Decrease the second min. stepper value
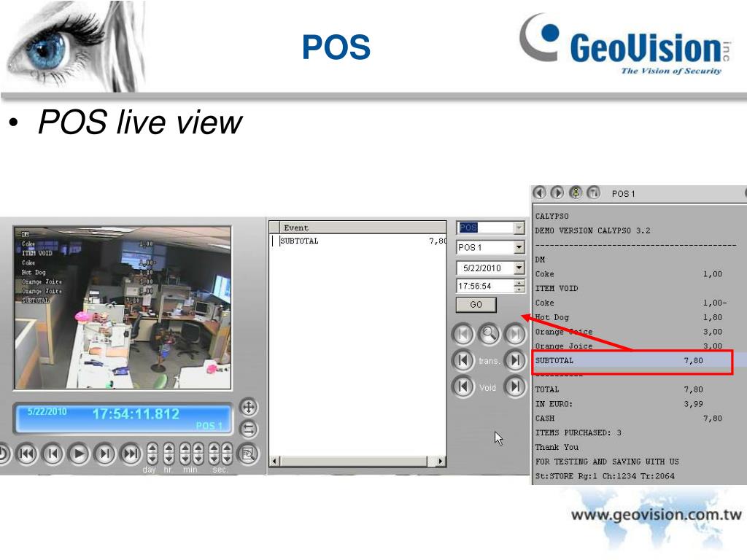The width and height of the screenshot is (747, 560). [198, 459]
